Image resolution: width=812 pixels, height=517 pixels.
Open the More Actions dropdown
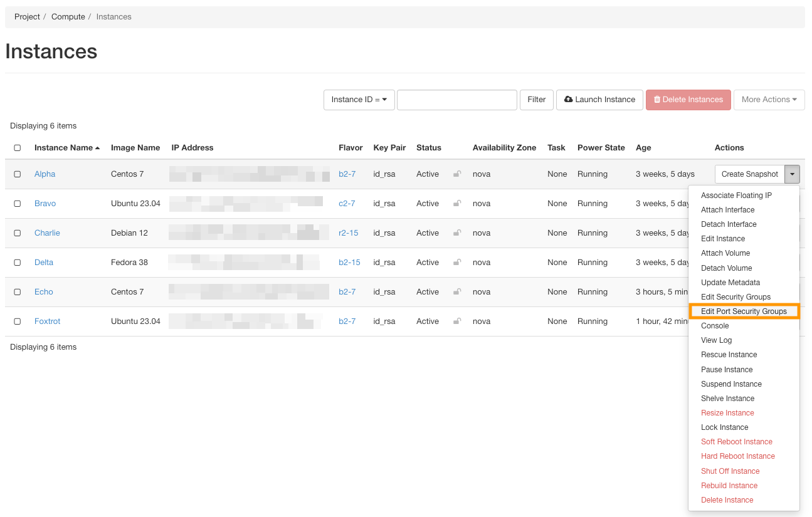(769, 100)
